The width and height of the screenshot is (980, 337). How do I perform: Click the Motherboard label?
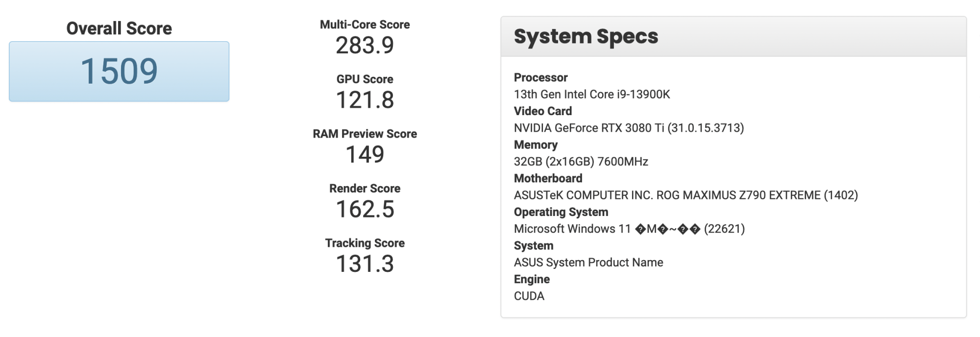(548, 178)
